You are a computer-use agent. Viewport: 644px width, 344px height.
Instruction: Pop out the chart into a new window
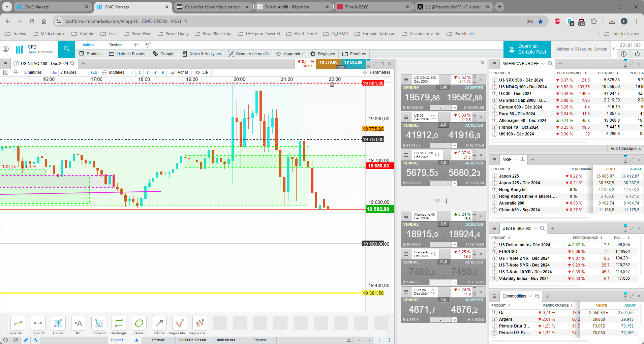382,64
